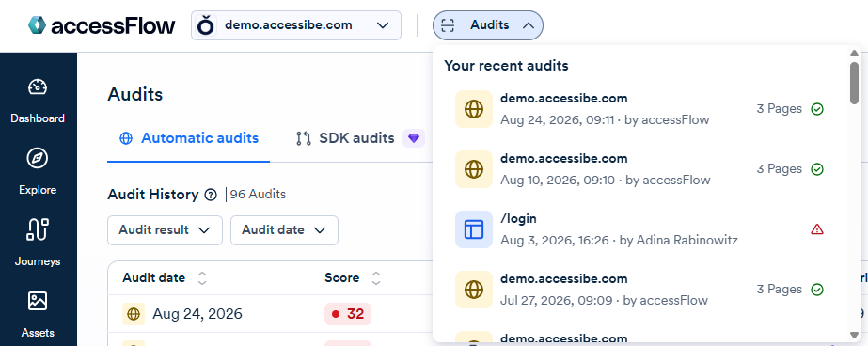Image resolution: width=868 pixels, height=346 pixels.
Task: Click green check status of Aug 10 audit
Action: pos(817,169)
